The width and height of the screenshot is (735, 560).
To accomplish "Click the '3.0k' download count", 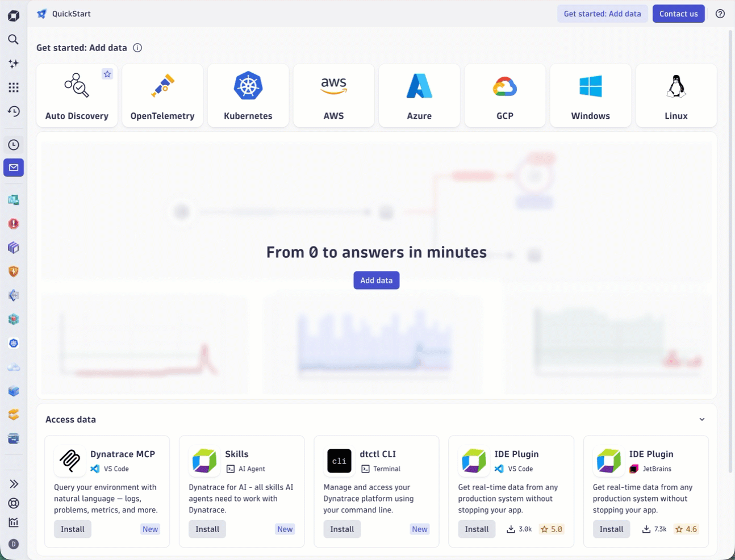I will click(x=520, y=529).
